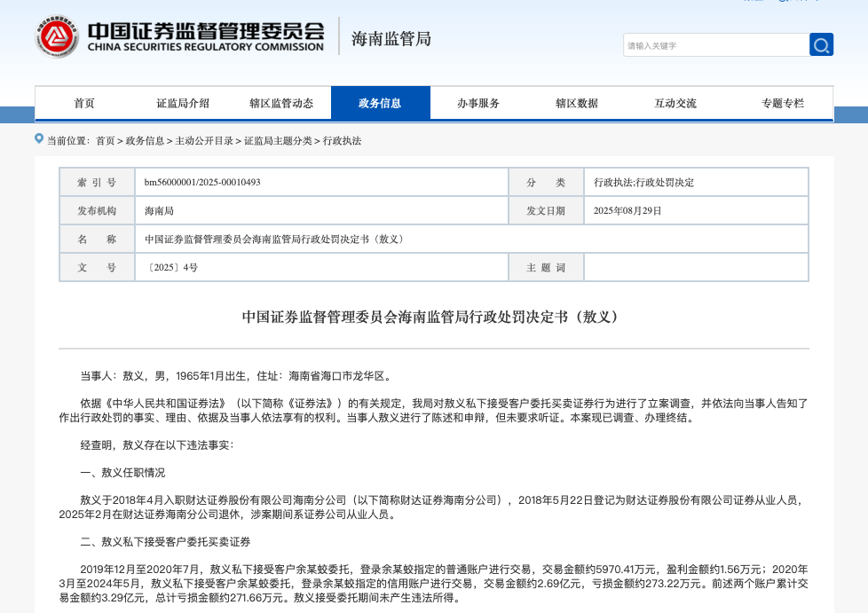Select 辖区监管动态 in the navigation bar
868x613 pixels.
(281, 103)
